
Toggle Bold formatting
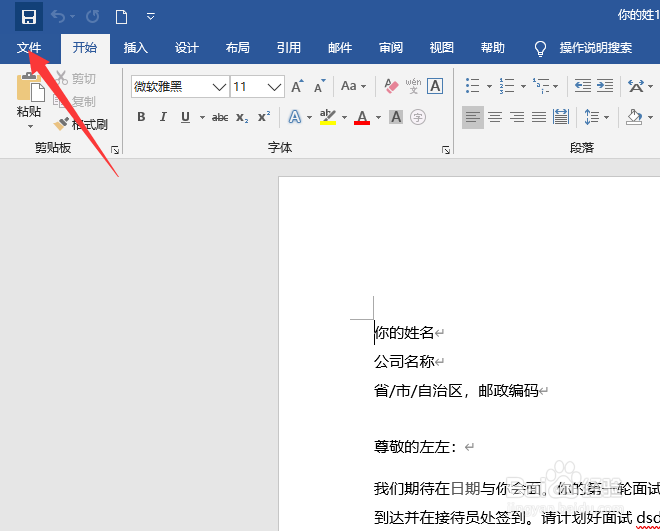click(x=141, y=117)
